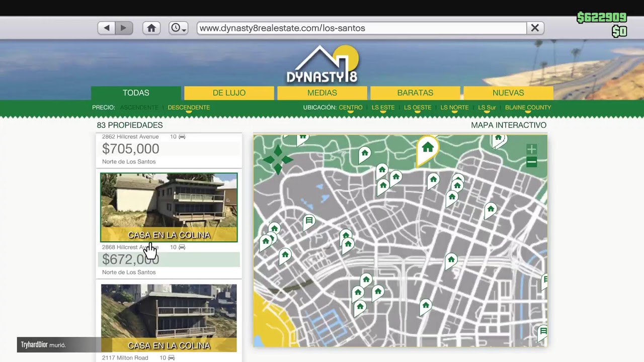Open the 2117 Milton Road property photo
Image resolution: width=644 pixels, height=362 pixels.
pyautogui.click(x=169, y=318)
